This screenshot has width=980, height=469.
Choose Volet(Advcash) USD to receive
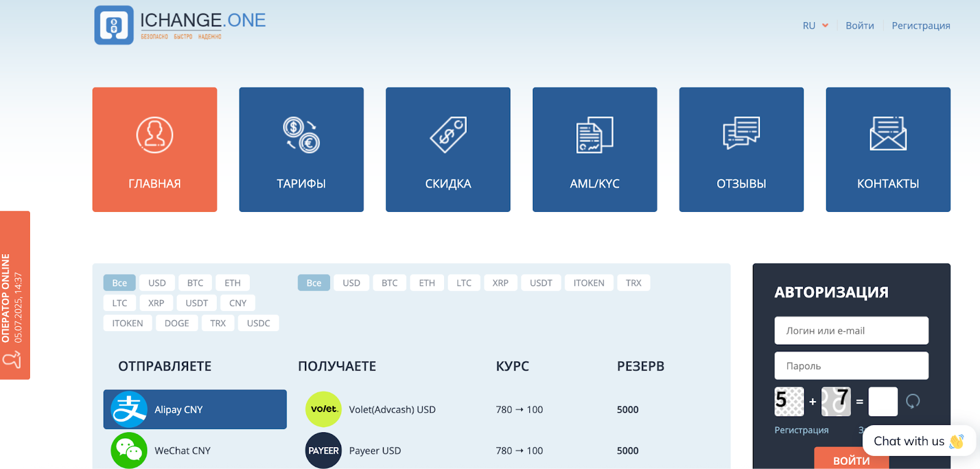(x=392, y=410)
